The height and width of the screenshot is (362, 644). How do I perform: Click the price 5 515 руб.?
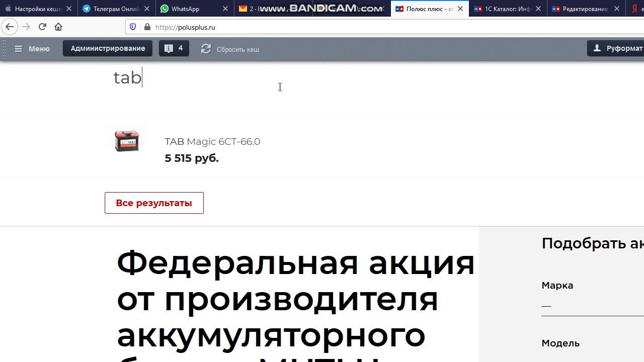tap(192, 158)
